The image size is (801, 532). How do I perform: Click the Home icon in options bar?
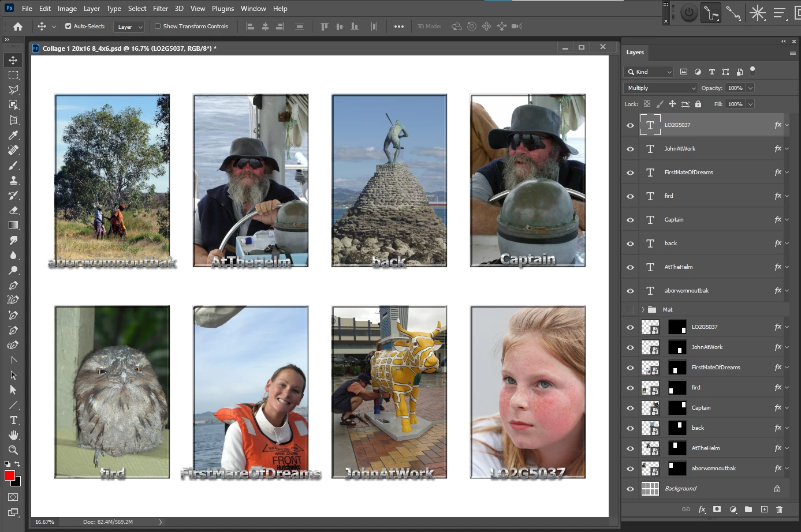[18, 27]
